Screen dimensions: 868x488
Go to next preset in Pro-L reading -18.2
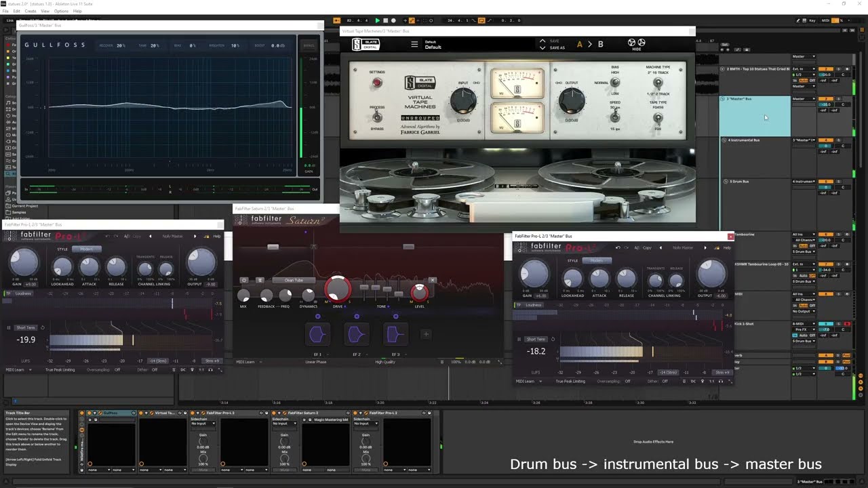705,247
